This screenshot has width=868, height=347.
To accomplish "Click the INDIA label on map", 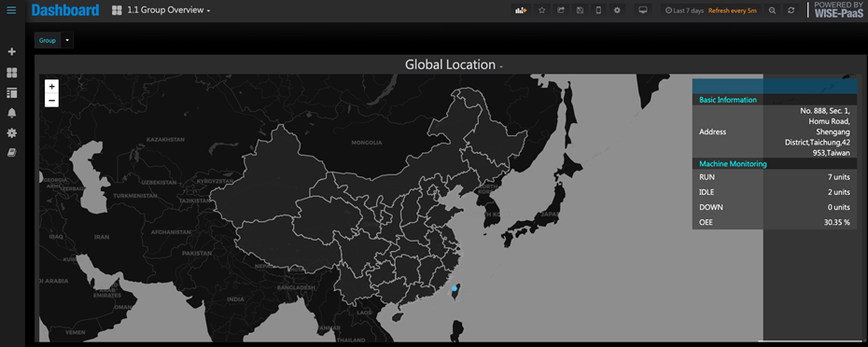I will click(x=235, y=299).
